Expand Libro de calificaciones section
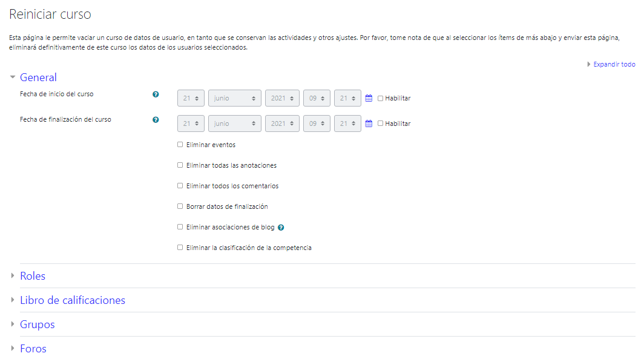 pos(72,300)
